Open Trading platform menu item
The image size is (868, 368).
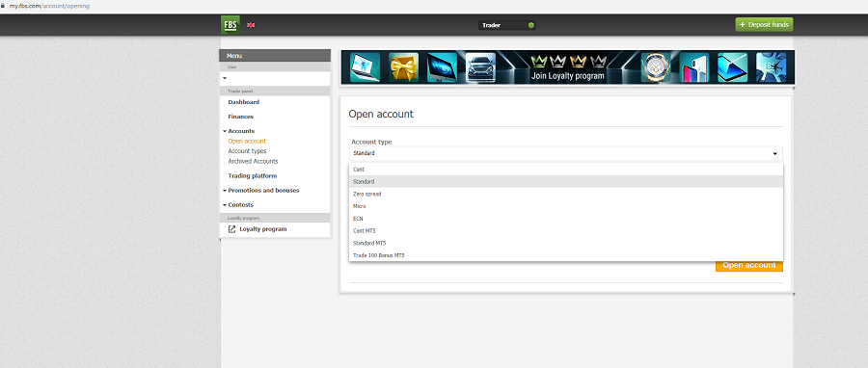tap(253, 175)
